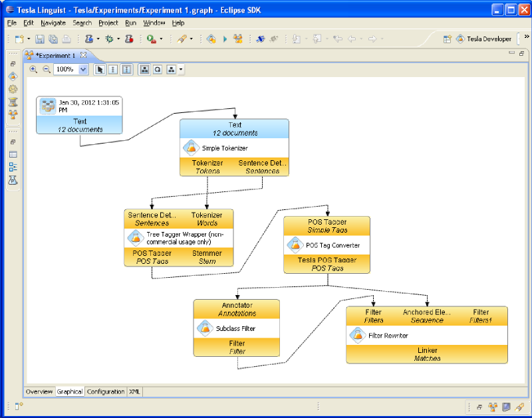Viewport: 532px width, 418px height.
Task: Select the Filter Rewriter component
Action: [x=427, y=336]
